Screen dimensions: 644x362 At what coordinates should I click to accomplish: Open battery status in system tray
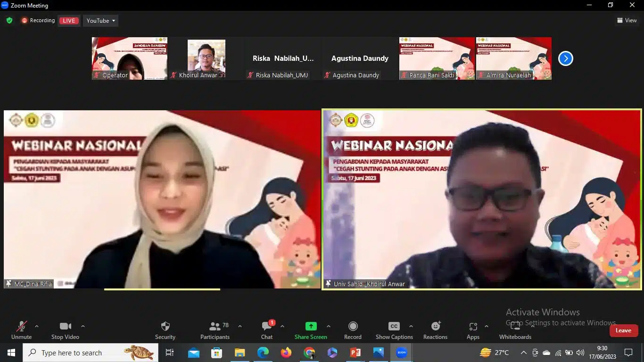click(x=569, y=353)
